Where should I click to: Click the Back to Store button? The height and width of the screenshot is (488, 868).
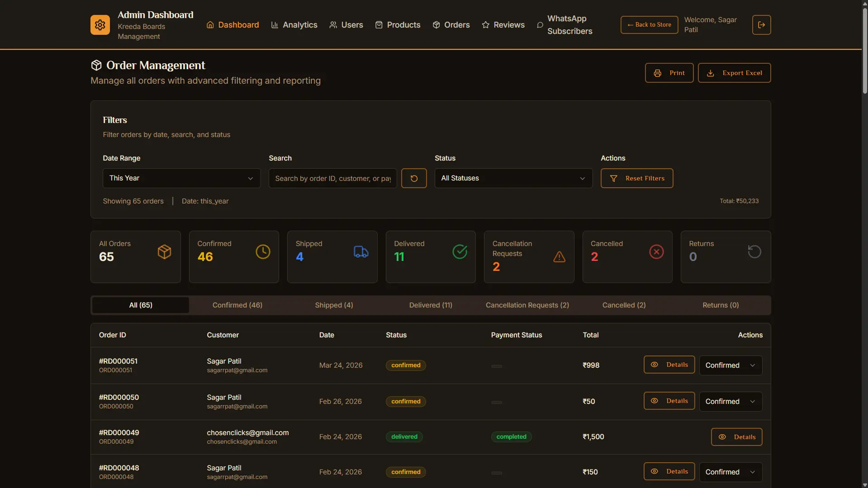click(649, 25)
